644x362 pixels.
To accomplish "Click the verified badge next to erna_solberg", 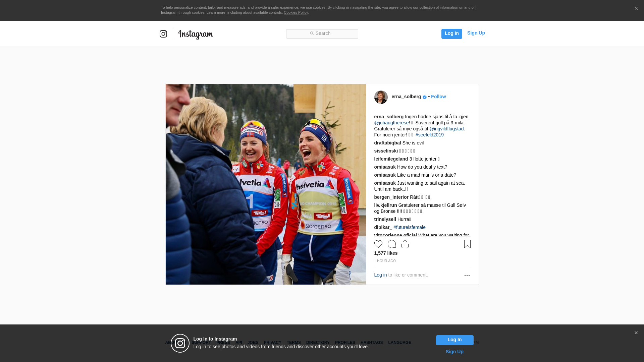I will tap(425, 97).
